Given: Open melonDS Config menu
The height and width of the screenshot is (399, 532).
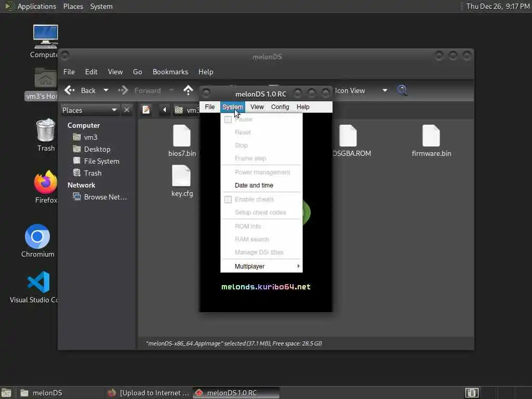Looking at the screenshot, I should 280,107.
